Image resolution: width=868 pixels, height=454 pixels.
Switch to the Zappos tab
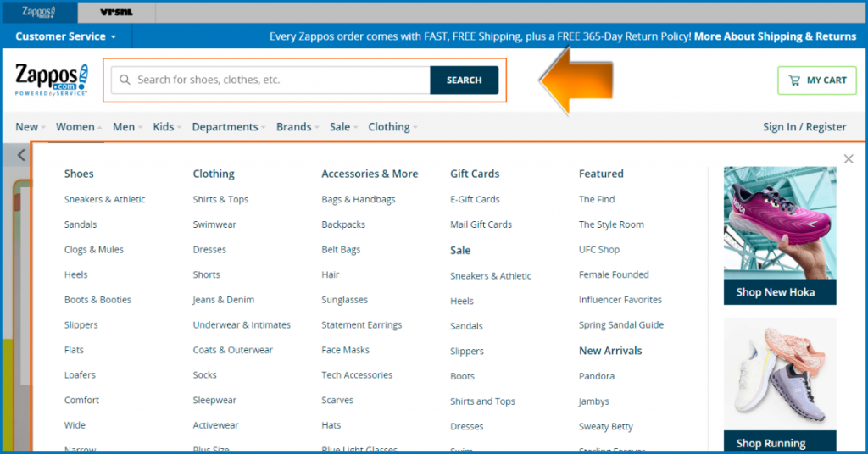click(39, 12)
